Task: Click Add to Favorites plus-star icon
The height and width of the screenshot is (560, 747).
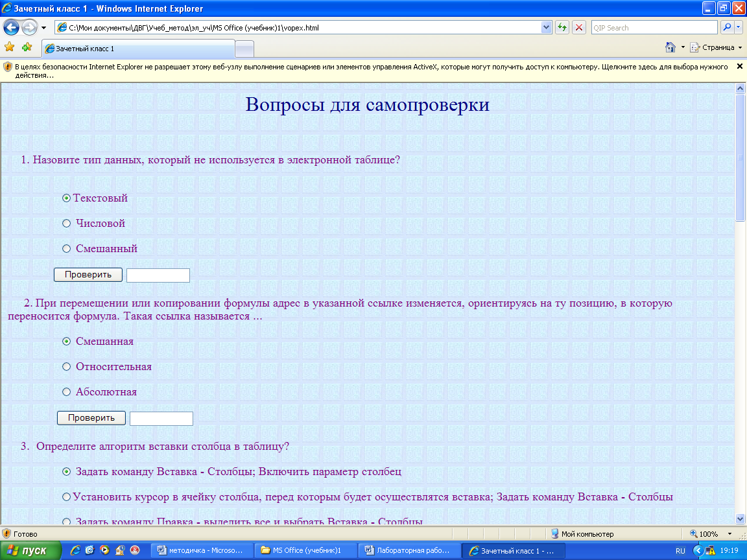Action: [27, 47]
